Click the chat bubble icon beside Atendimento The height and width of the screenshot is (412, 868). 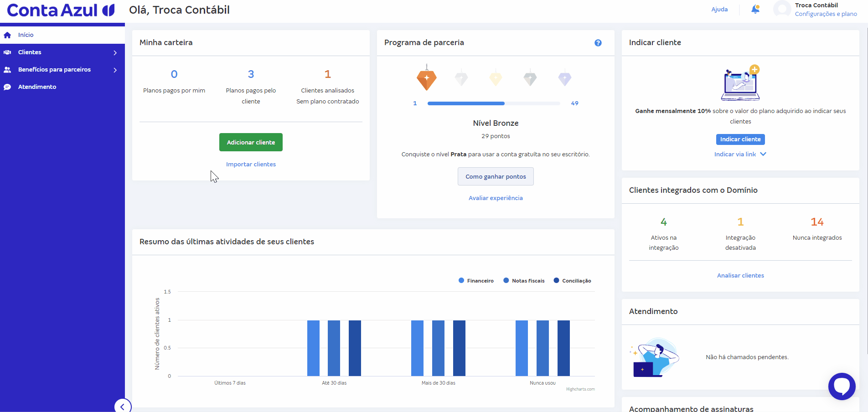coord(7,87)
